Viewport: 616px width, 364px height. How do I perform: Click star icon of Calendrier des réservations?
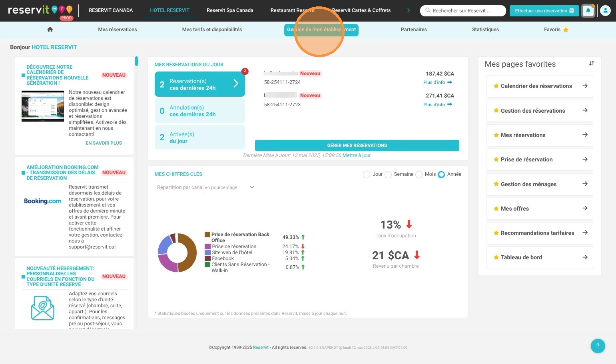496,86
